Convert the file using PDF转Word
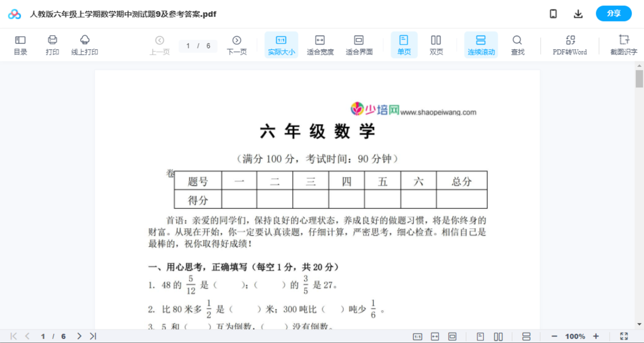The image size is (644, 343). 570,45
